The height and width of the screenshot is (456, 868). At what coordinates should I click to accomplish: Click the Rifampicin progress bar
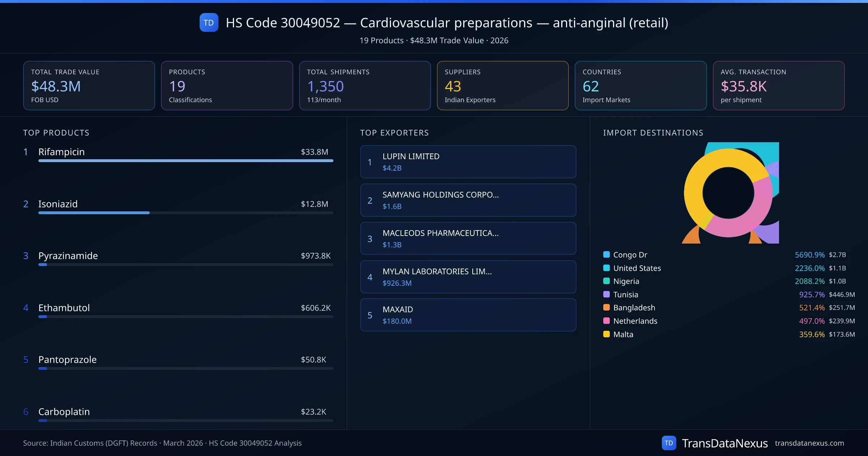tap(186, 161)
